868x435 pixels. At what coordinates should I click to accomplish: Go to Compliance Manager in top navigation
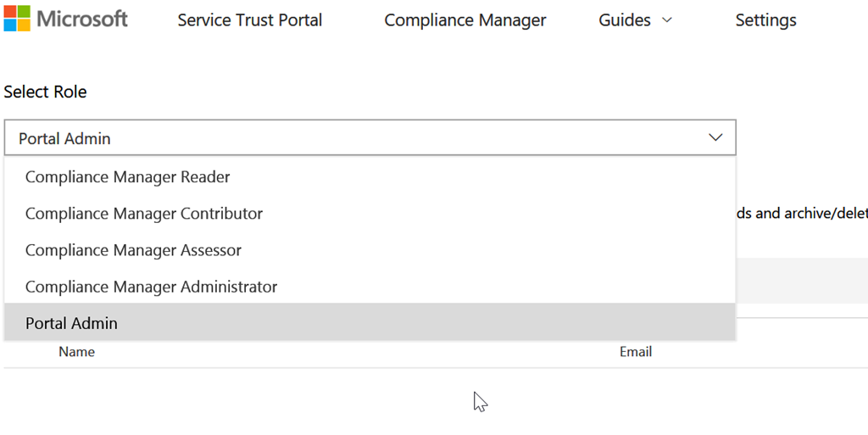(x=465, y=20)
